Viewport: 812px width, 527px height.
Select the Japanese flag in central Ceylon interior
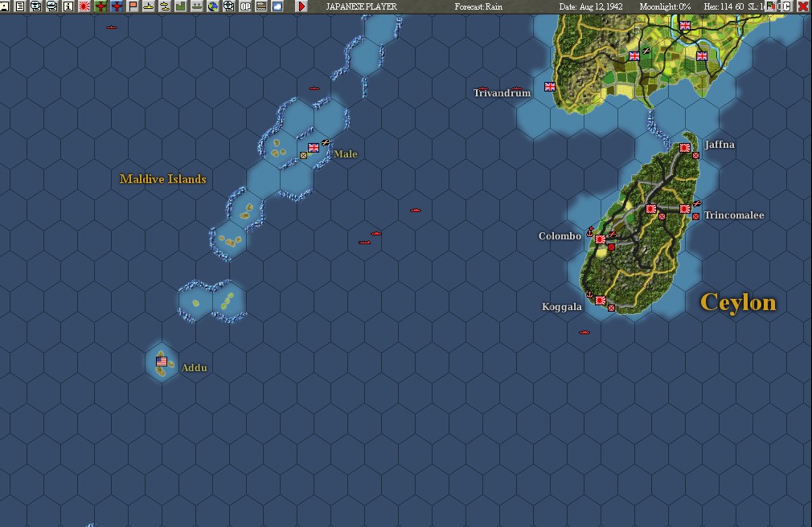coord(651,209)
